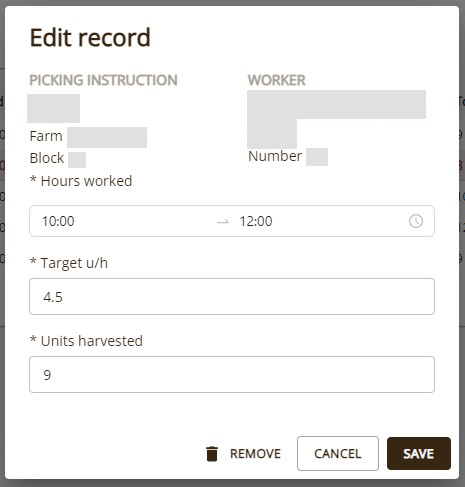Click the worker Number label

pyautogui.click(x=275, y=156)
